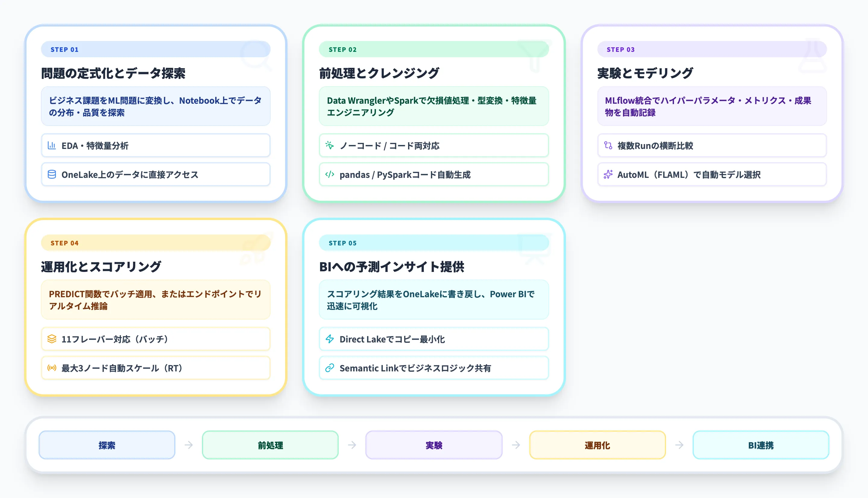Image resolution: width=868 pixels, height=498 pixels.
Task: Click the OneLake database icon
Action: pyautogui.click(x=52, y=175)
